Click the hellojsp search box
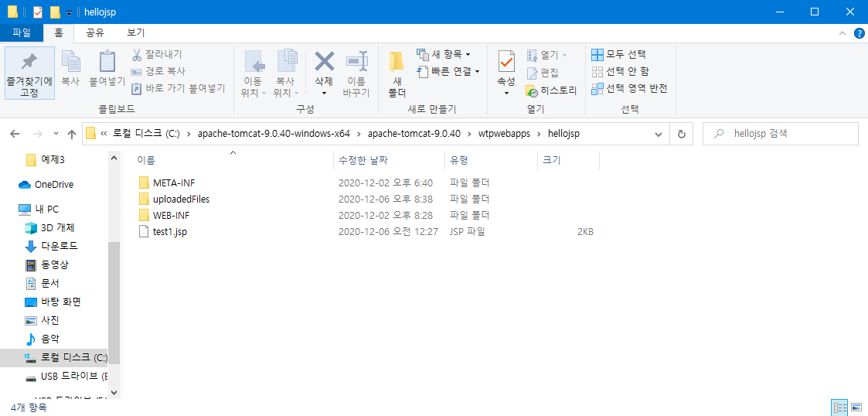This screenshot has height=416, width=868. coord(781,134)
